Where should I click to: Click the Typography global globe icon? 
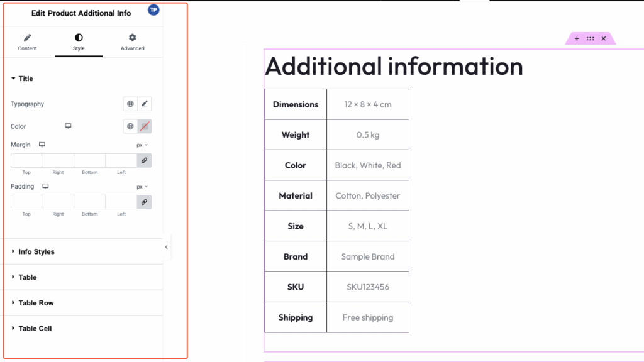(x=130, y=104)
